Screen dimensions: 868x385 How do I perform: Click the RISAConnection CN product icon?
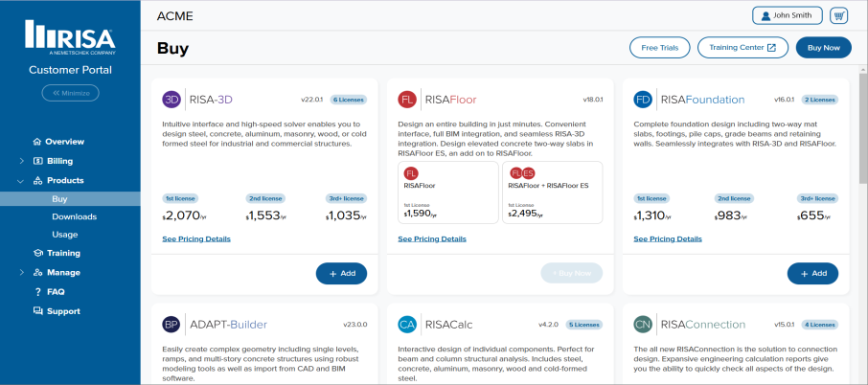[x=643, y=324]
